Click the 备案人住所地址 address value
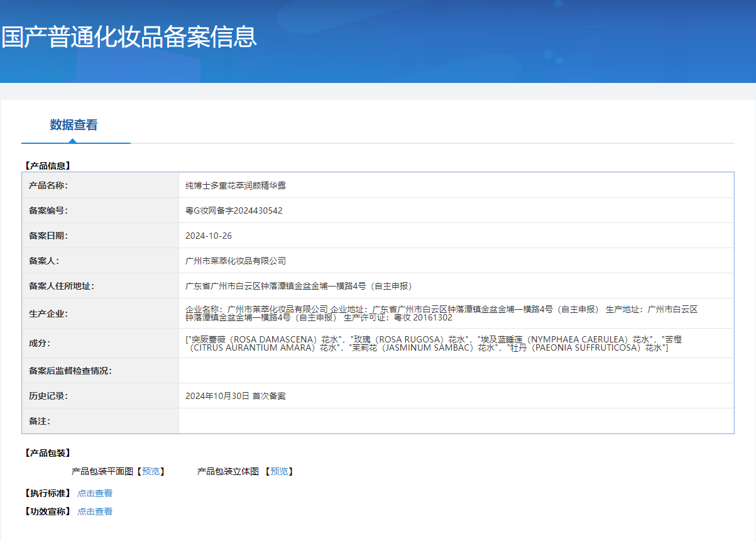The height and width of the screenshot is (541, 756). click(x=299, y=286)
